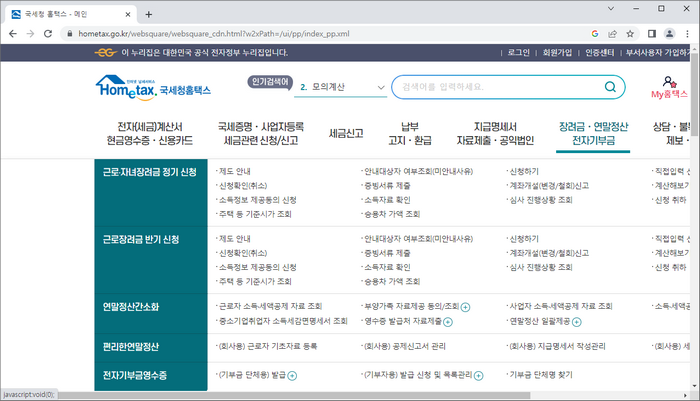Click the address bar URL
This screenshot has height=401, width=700.
coord(214,34)
